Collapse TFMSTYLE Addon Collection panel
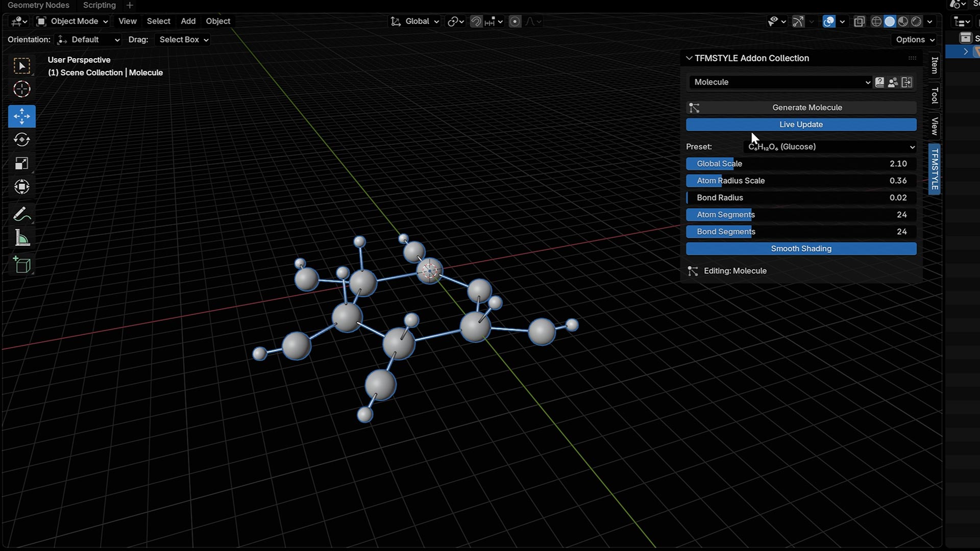The image size is (980, 551). 689,58
